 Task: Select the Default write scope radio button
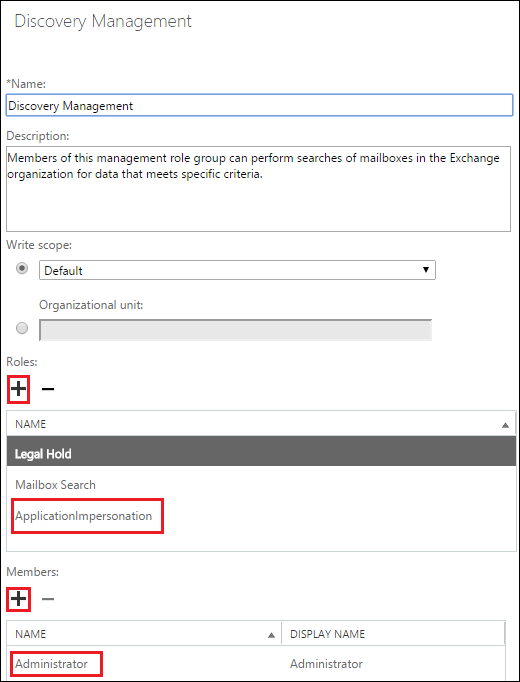coord(22,268)
